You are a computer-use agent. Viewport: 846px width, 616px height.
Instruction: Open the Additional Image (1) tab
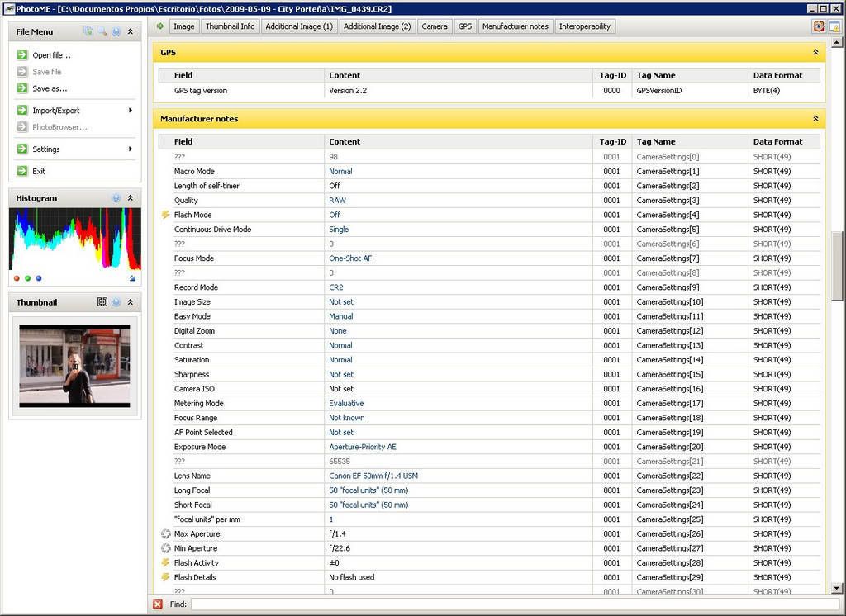click(299, 26)
